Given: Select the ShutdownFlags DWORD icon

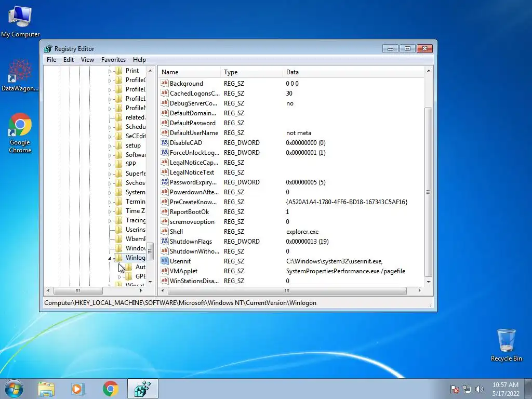Looking at the screenshot, I should [165, 241].
